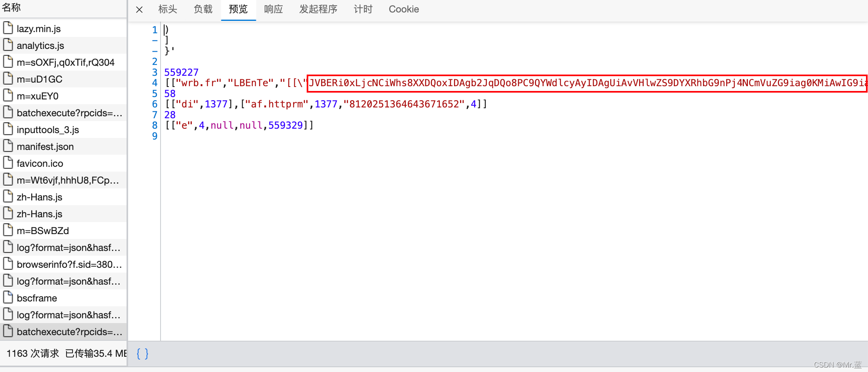This screenshot has width=868, height=372.
Task: Switch to the Cookie tab
Action: [x=404, y=9]
